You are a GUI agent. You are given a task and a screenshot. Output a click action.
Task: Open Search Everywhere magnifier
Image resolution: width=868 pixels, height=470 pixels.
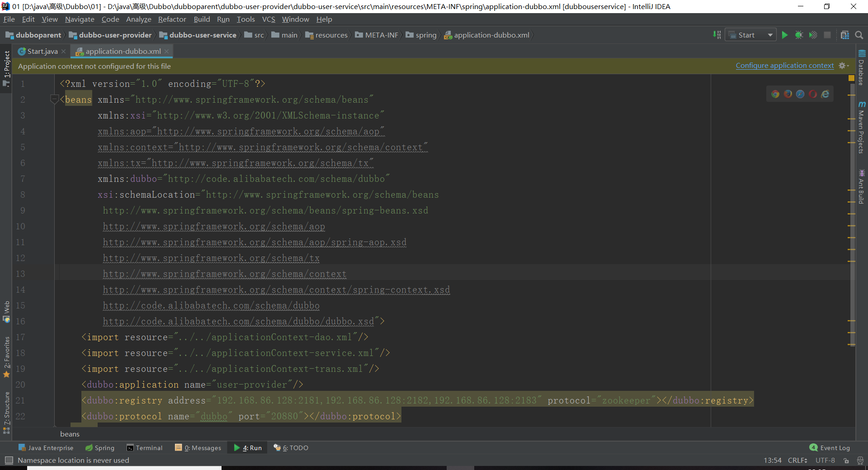pyautogui.click(x=859, y=35)
